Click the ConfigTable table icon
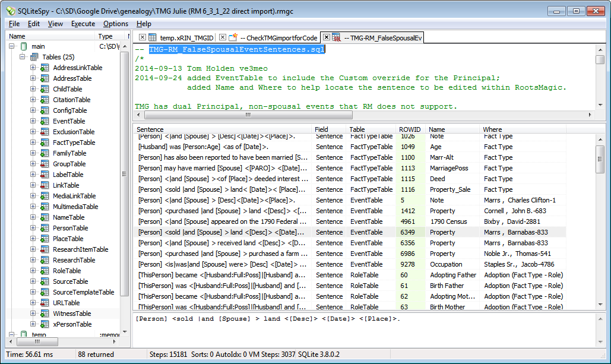Viewport: 611px width, 364px height. click(x=45, y=110)
